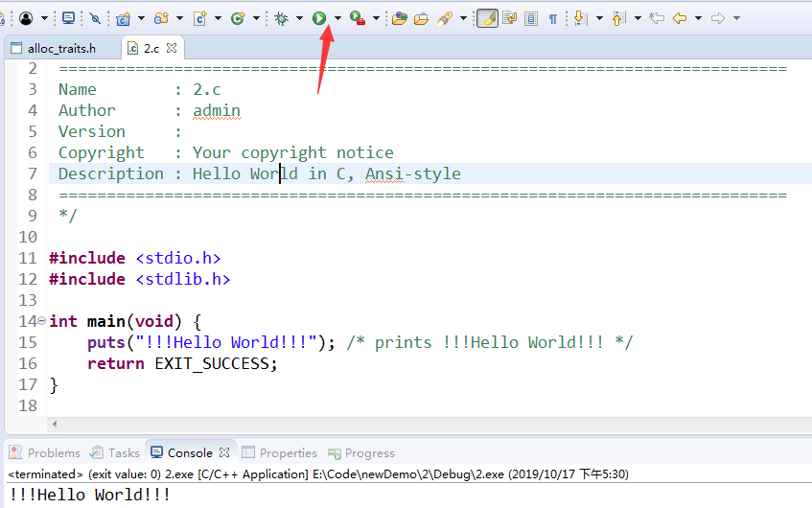812x508 pixels.
Task: Click the Open Element icon
Action: (399, 18)
